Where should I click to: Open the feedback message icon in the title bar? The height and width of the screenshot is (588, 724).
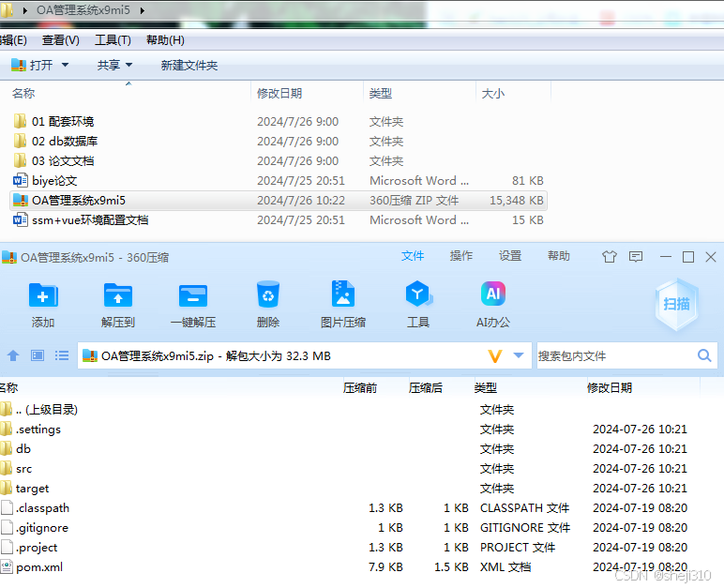[x=636, y=256]
